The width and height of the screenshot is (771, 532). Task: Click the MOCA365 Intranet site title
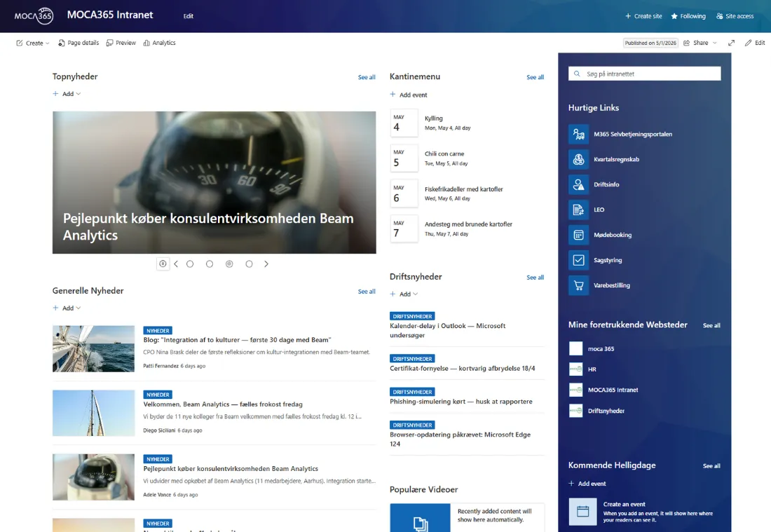pyautogui.click(x=110, y=15)
